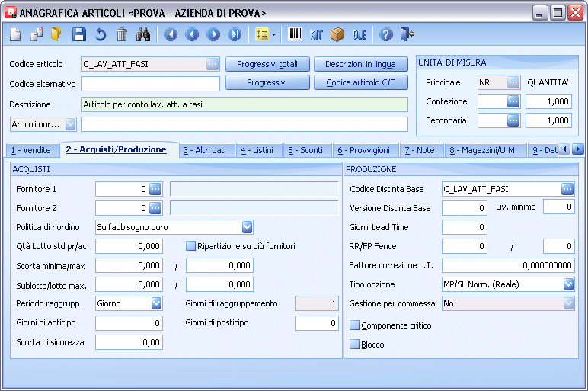The image size is (588, 391).
Task: Switch to 7 - Note tab
Action: click(x=420, y=150)
